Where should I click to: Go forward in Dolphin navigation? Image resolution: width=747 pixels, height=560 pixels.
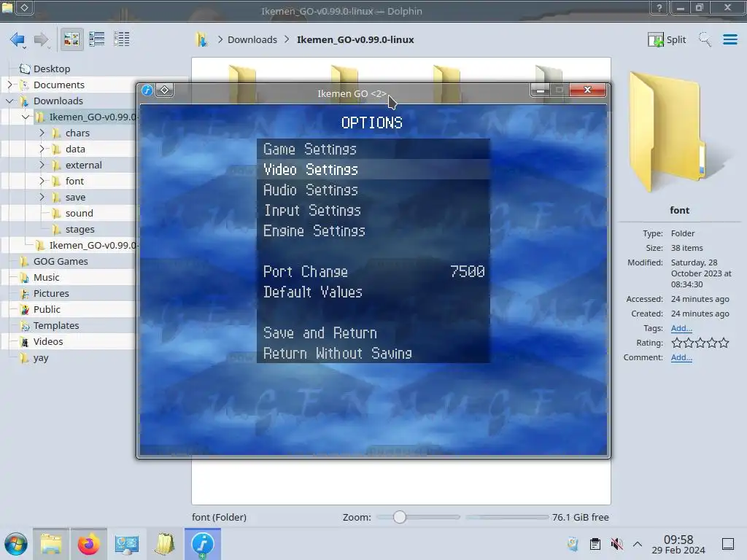tap(41, 39)
